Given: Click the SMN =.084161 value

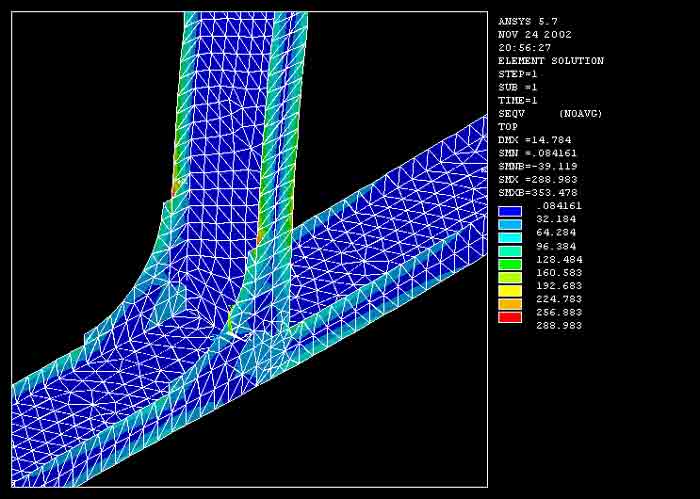Looking at the screenshot, I should click(538, 153).
